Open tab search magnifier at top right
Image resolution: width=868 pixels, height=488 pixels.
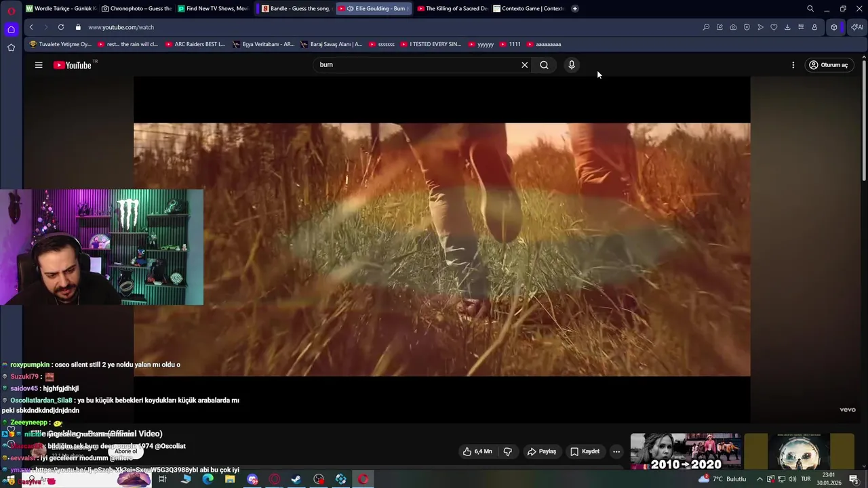[810, 9]
